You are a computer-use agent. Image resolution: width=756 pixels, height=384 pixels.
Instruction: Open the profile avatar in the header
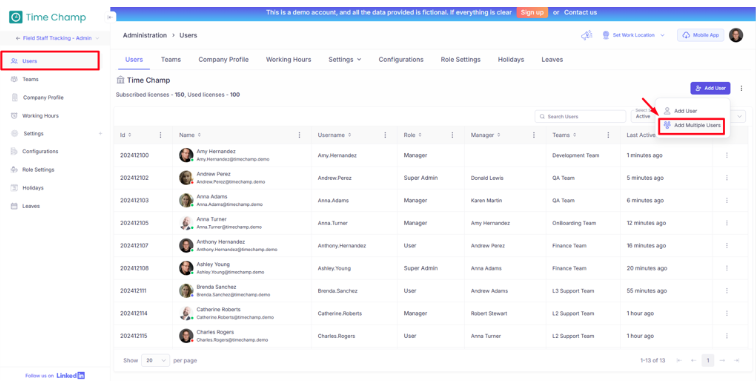736,35
